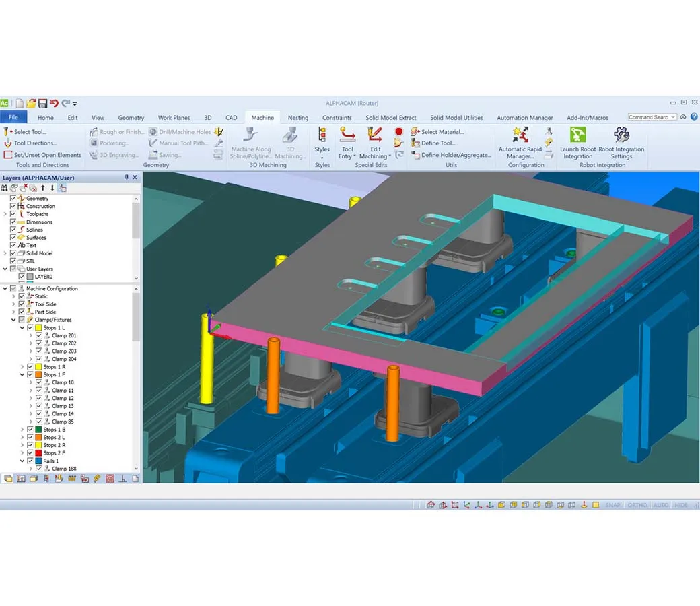Disable the Surfaces layer checkbox
700x606 pixels.
click(13, 238)
